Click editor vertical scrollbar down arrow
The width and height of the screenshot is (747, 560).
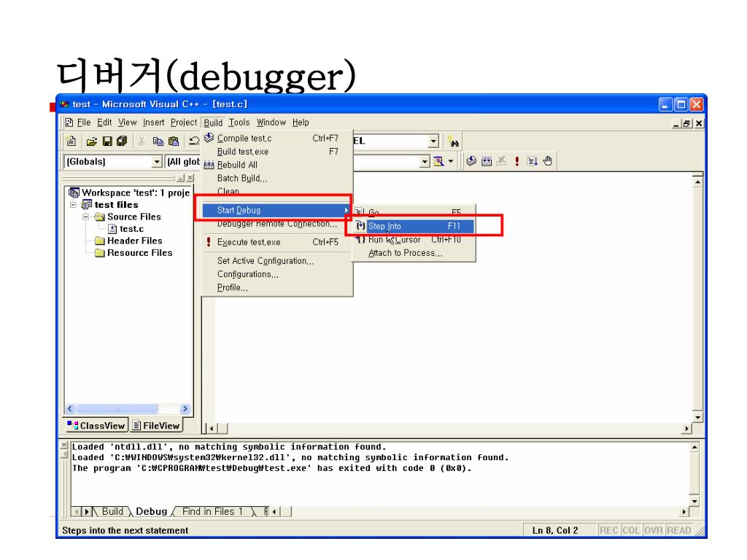pos(697,417)
